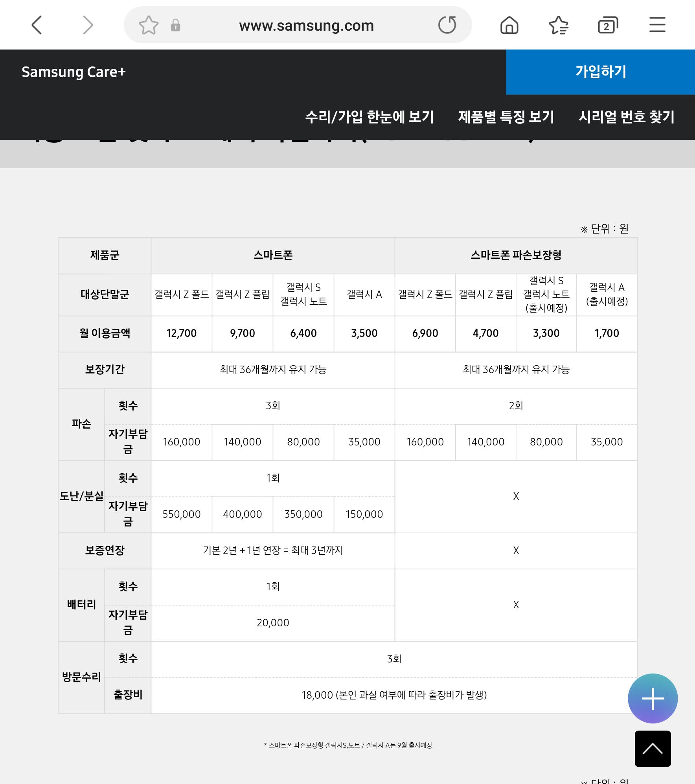Open 제품별 특징 보기 menu item
Screen dimensions: 695x784
pos(506,117)
